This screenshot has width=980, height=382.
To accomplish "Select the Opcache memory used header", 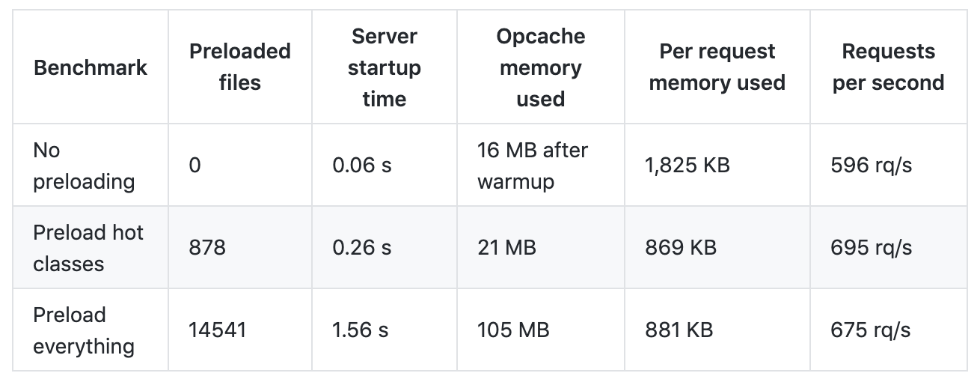I will [541, 67].
